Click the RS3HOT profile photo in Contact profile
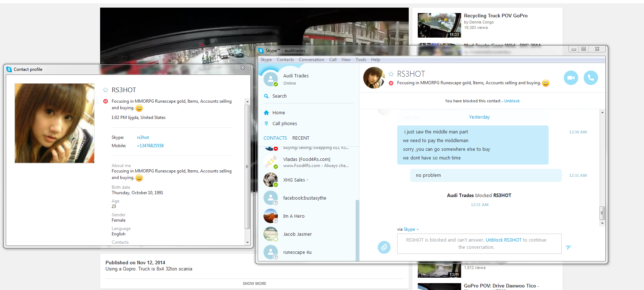This screenshot has height=290, width=644. (55, 123)
